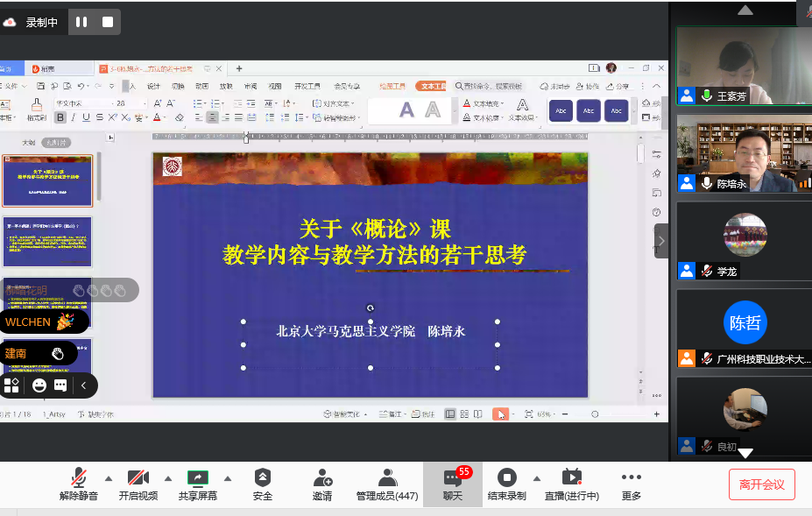The height and width of the screenshot is (516, 812).
Task: Pause the cloud recording
Action: [x=81, y=22]
